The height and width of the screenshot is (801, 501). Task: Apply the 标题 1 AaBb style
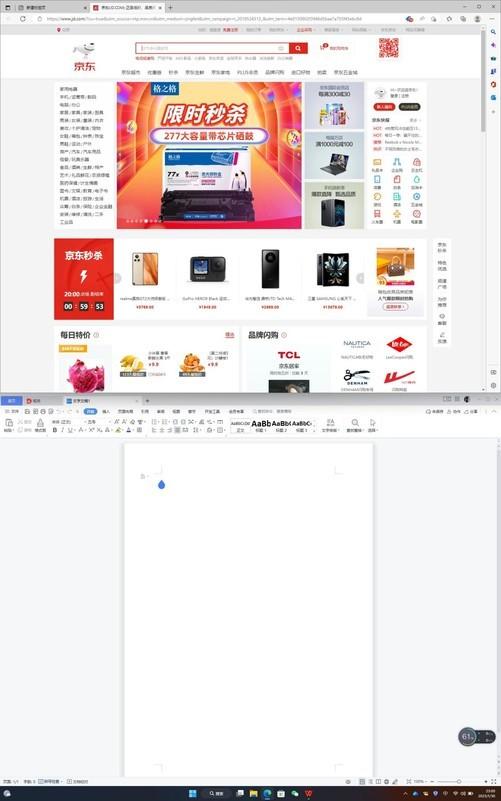(261, 426)
